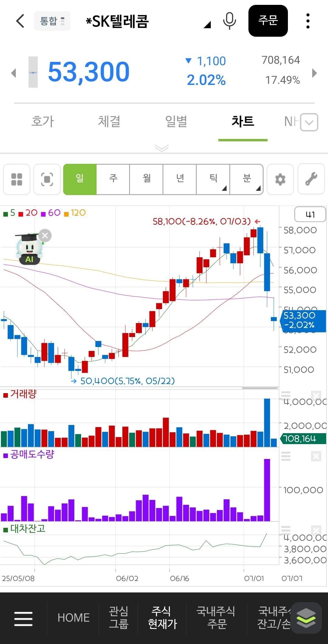Expand the tab list chevron box

309,122
